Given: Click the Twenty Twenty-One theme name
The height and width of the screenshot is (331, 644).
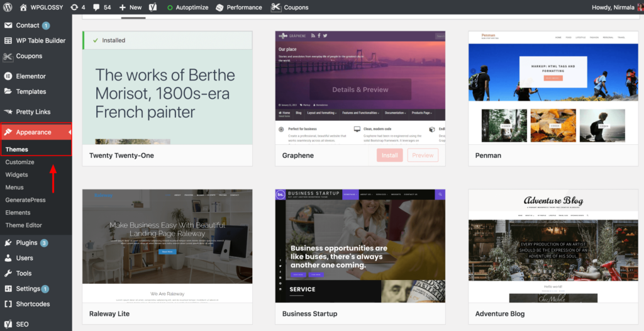Looking at the screenshot, I should click(x=121, y=155).
